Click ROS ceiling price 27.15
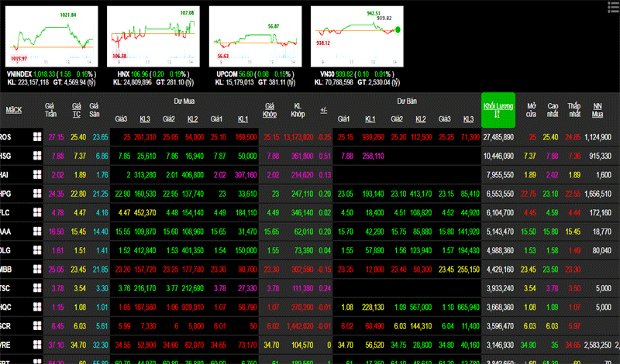 56,137
